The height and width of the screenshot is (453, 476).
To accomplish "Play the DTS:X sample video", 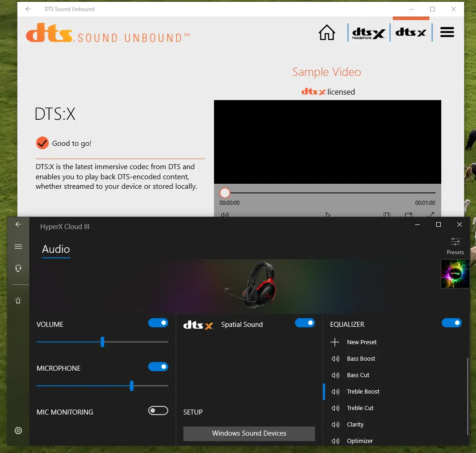I will [x=327, y=215].
